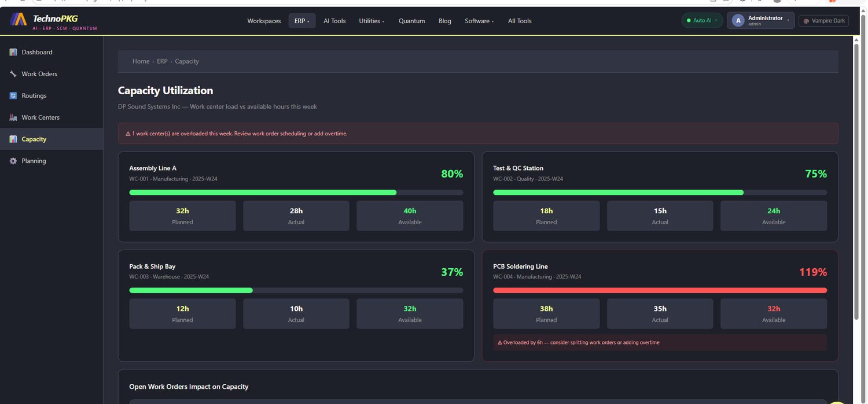The width and height of the screenshot is (868, 404).
Task: Click Pack & Ship 10h Actual tile
Action: pyautogui.click(x=296, y=314)
